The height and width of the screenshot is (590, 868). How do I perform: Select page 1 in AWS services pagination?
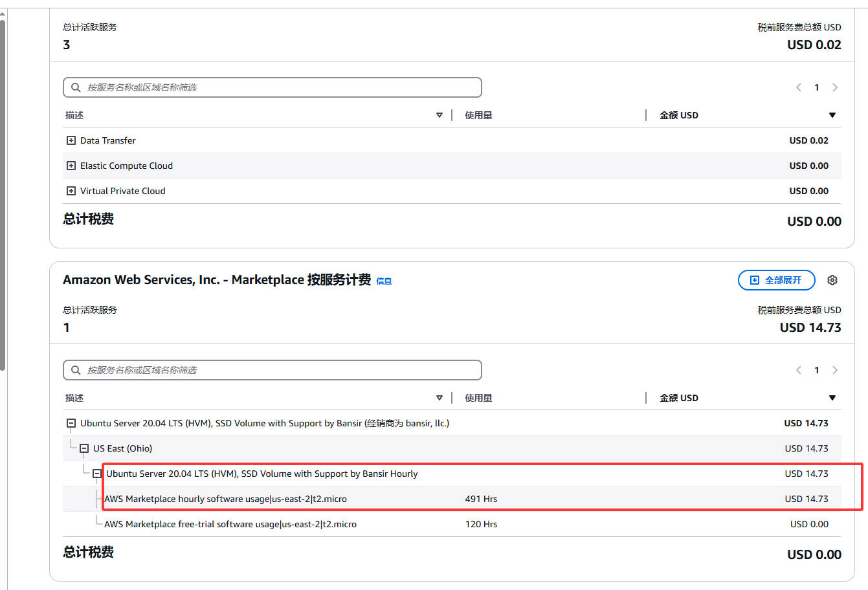[817, 87]
